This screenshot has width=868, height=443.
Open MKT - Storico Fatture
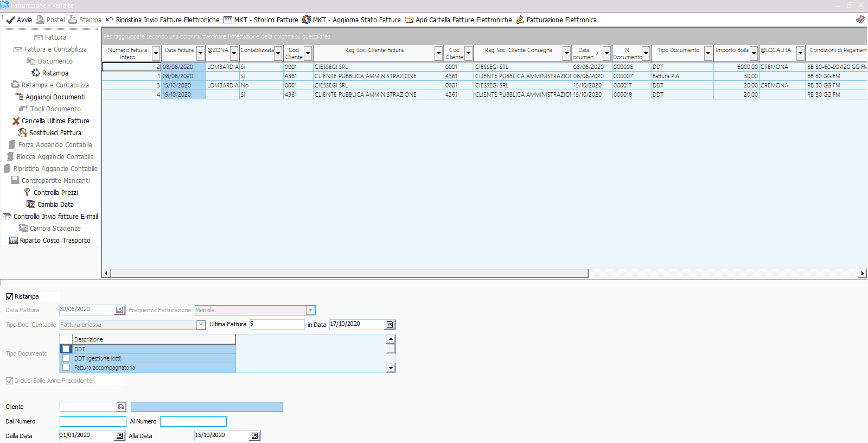point(261,20)
